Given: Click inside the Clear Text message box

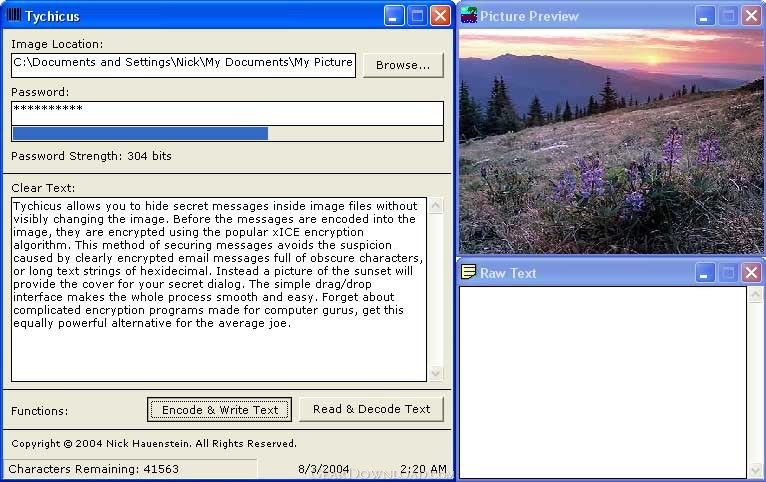Looking at the screenshot, I should pos(219,289).
